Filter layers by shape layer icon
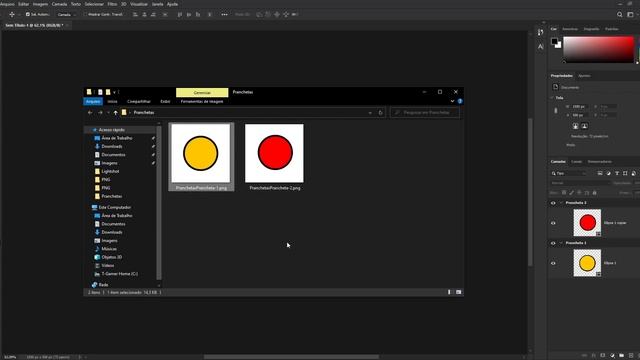This screenshot has width=640, height=360. click(x=625, y=173)
